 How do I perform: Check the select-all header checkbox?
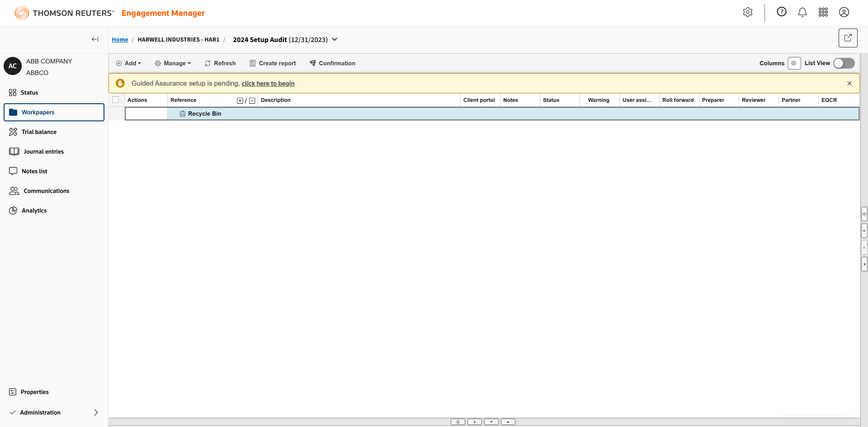(x=116, y=100)
